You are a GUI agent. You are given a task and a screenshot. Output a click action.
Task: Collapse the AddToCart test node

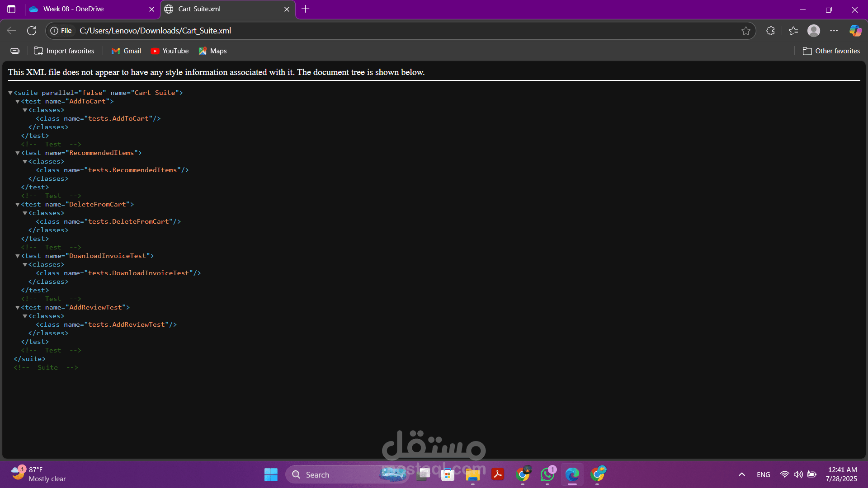pos(18,102)
